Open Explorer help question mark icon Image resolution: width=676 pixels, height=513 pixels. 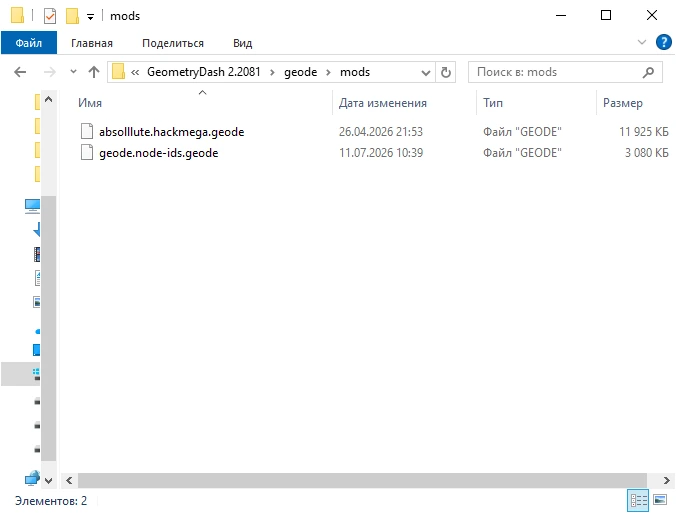(x=663, y=42)
